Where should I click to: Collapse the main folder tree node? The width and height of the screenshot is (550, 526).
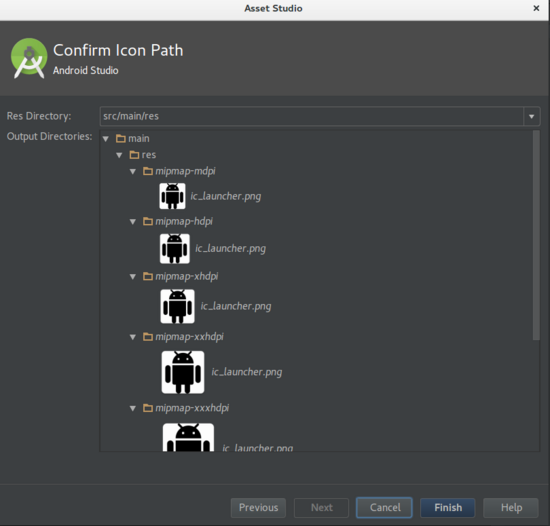coord(106,139)
